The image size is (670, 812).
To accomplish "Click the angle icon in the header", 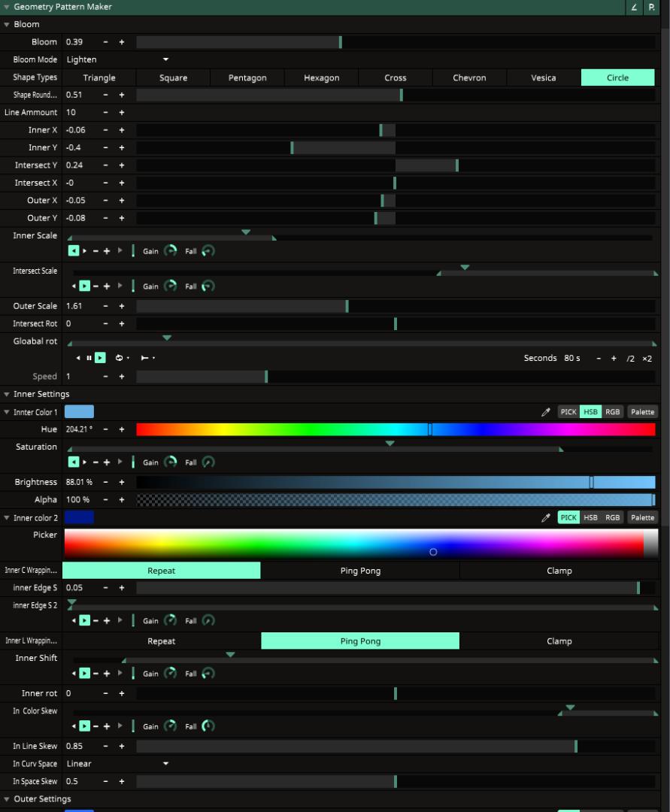I will (634, 8).
